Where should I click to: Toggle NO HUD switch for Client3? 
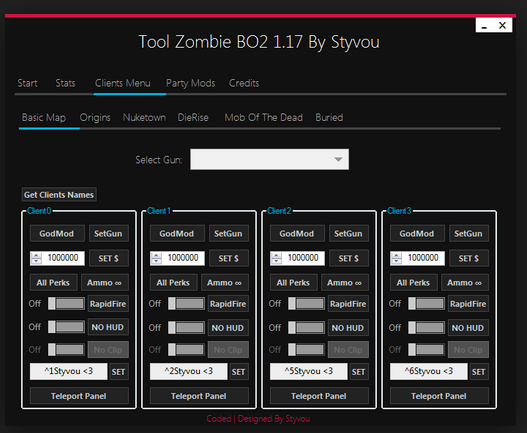point(426,327)
